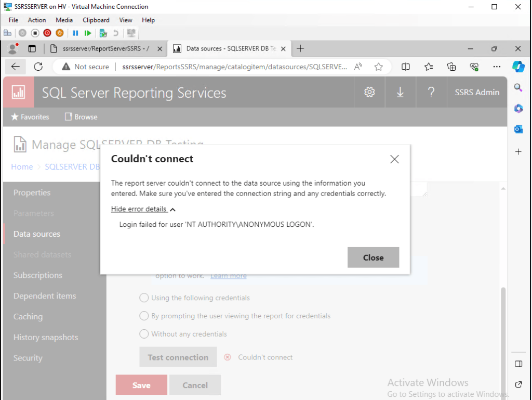Open Edge tab actions menu icon
The width and height of the screenshot is (532, 400).
[x=32, y=48]
